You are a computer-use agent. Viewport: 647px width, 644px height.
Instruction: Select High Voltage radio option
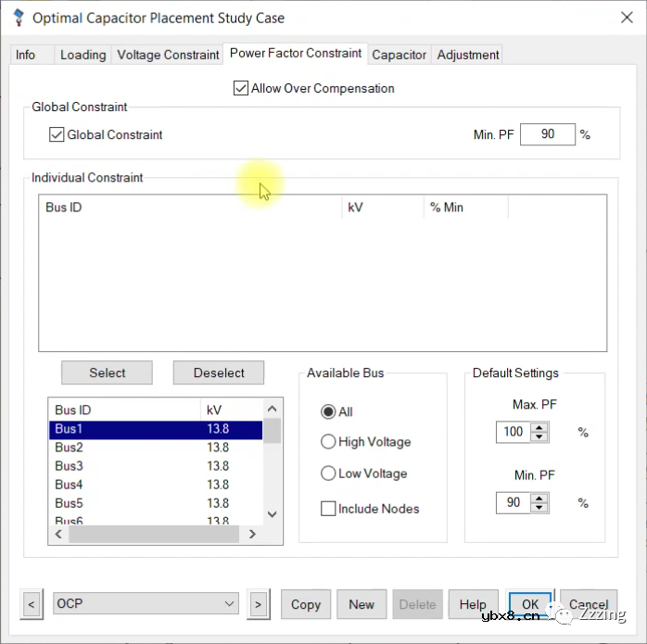[328, 442]
